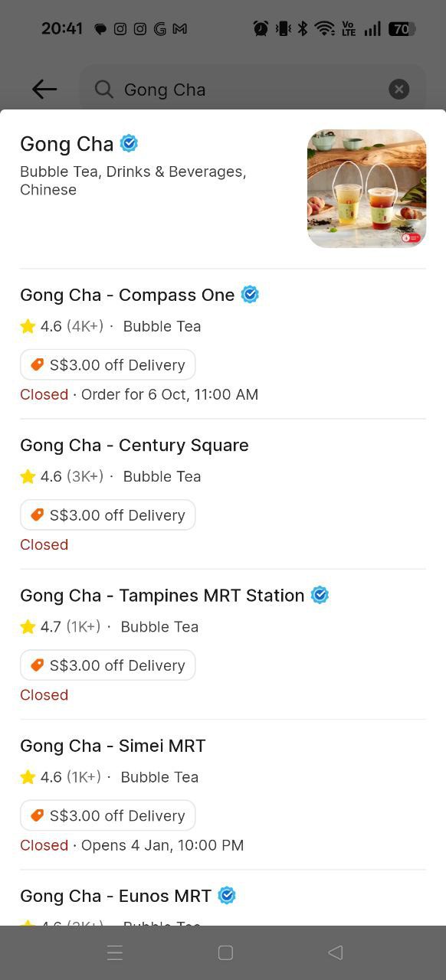The height and width of the screenshot is (980, 446).
Task: Tap the Android back navigation button
Action: [x=335, y=952]
